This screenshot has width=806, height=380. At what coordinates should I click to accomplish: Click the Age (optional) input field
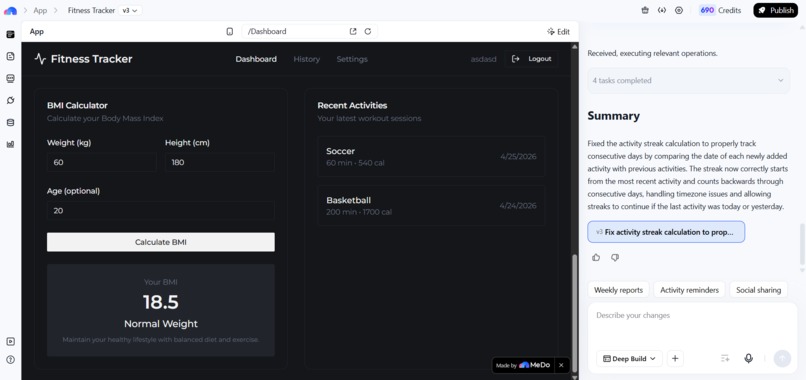coord(161,210)
